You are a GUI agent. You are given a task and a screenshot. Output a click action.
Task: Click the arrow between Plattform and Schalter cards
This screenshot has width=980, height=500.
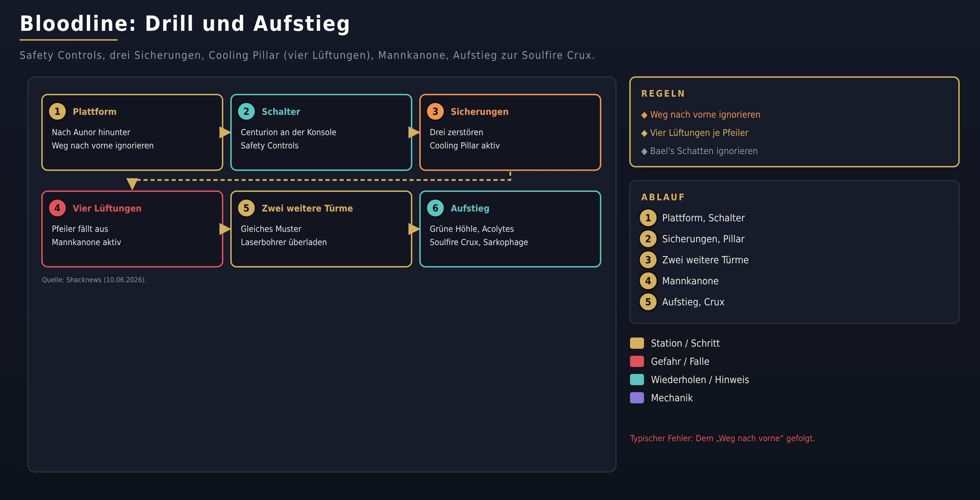click(225, 132)
